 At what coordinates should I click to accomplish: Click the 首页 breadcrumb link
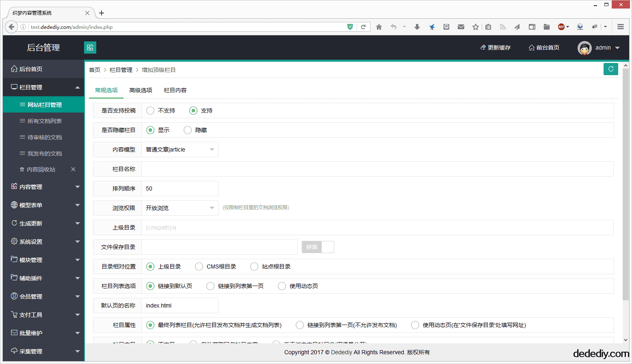click(x=95, y=69)
